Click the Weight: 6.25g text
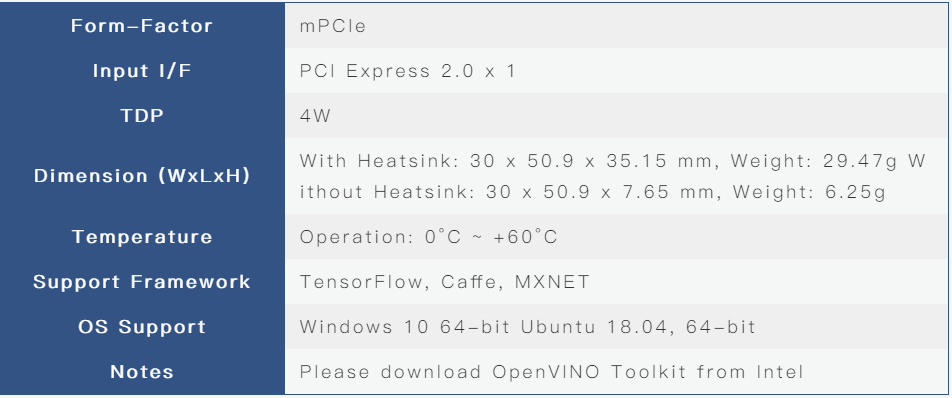The width and height of the screenshot is (952, 398). [x=809, y=192]
